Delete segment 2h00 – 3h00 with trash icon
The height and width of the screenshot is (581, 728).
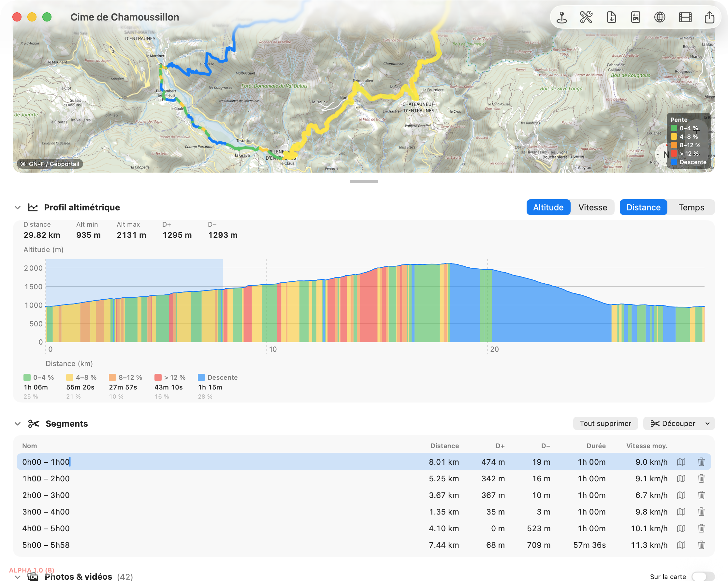(x=701, y=495)
